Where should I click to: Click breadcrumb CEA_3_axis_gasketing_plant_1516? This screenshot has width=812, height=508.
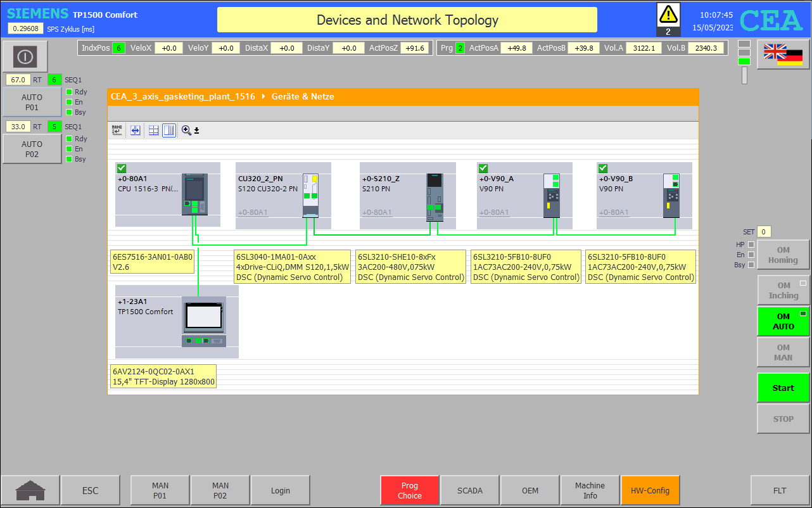click(x=183, y=97)
